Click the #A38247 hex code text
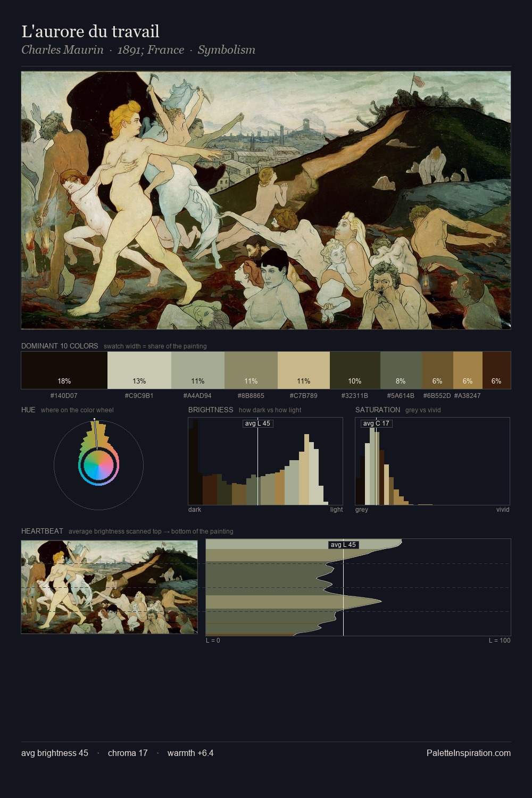 [468, 396]
